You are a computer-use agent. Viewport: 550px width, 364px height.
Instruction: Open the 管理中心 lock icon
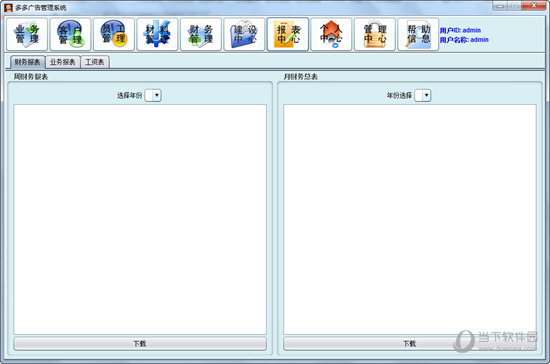[x=375, y=34]
